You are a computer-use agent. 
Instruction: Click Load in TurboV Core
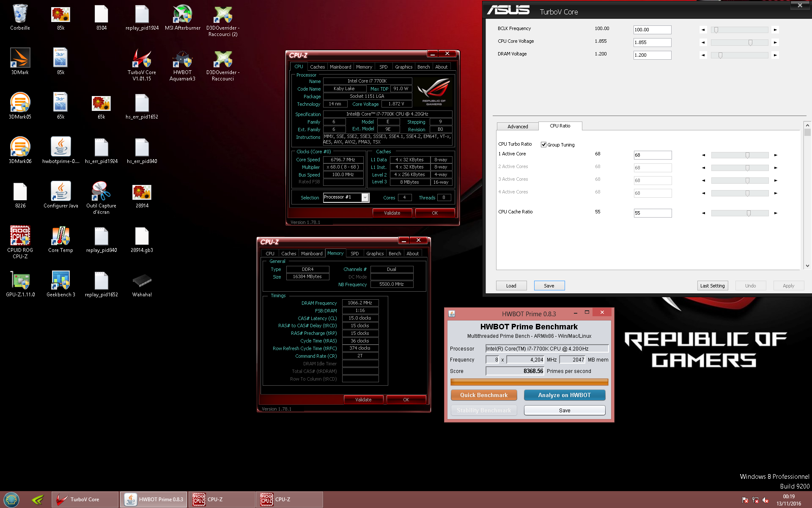(x=511, y=286)
